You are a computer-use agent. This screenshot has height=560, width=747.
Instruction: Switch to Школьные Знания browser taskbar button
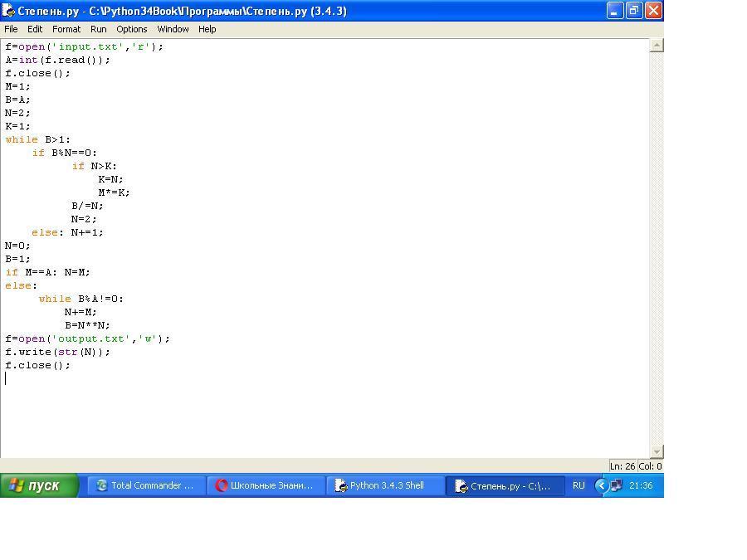[x=266, y=485]
